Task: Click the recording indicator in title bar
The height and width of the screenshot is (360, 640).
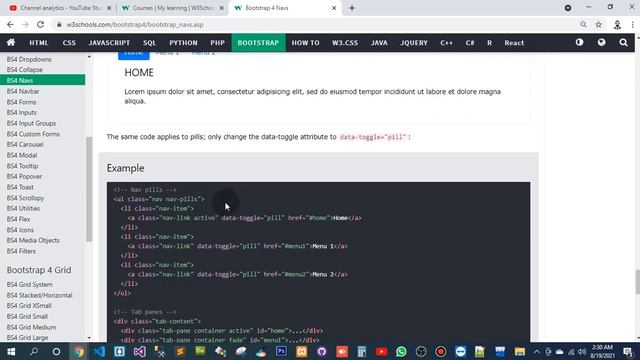Action: [568, 8]
